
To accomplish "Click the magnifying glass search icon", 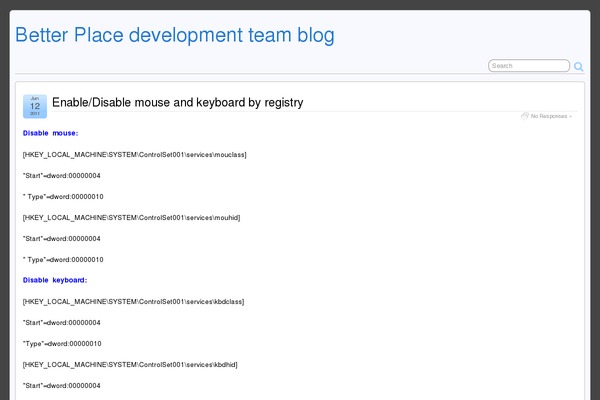I will (x=579, y=67).
